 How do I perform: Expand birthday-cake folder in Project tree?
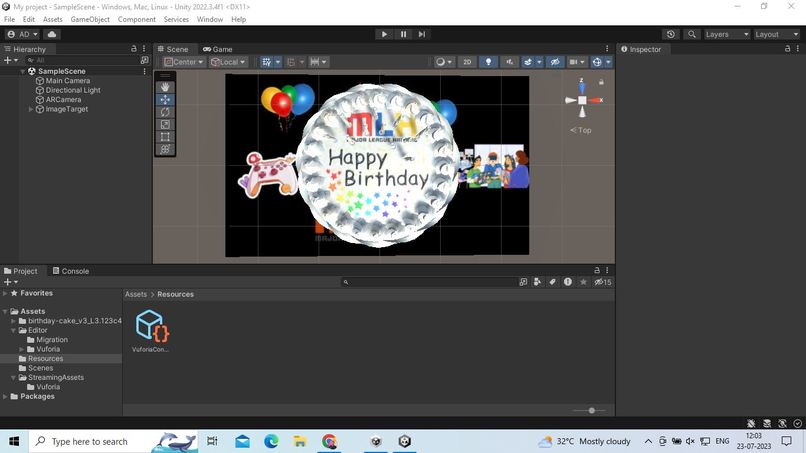[14, 321]
